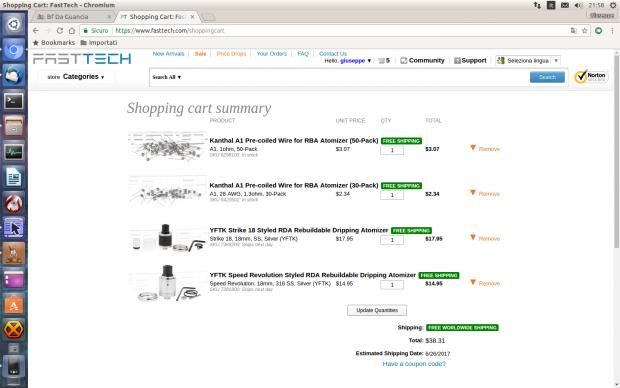Click the browser address bar URL
The width and height of the screenshot is (620, 388).
point(170,30)
